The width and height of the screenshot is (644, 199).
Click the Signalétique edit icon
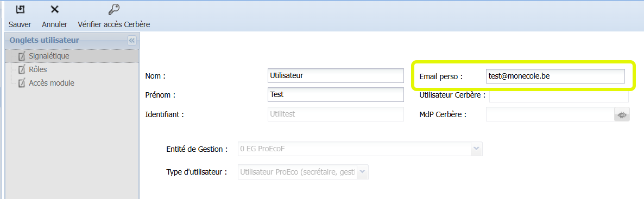coord(22,56)
